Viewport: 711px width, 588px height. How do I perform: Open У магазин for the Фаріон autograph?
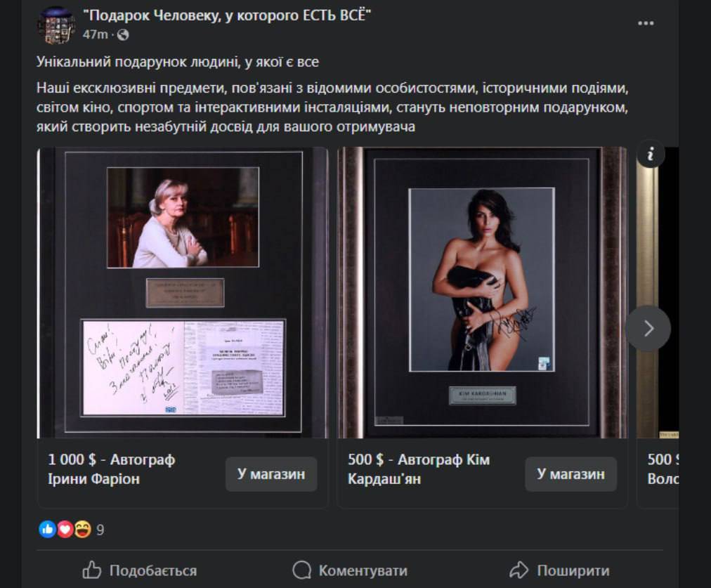[x=271, y=473]
